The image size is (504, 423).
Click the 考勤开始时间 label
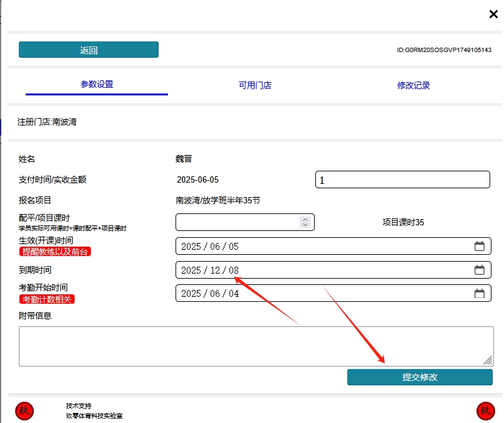[43, 287]
